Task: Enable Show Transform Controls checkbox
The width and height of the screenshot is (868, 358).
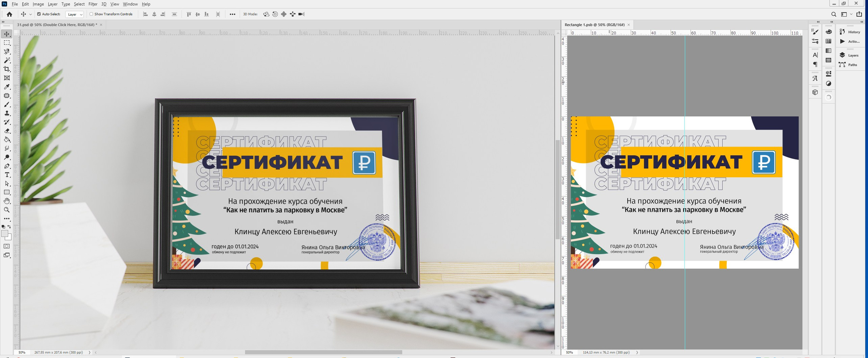Action: click(91, 14)
